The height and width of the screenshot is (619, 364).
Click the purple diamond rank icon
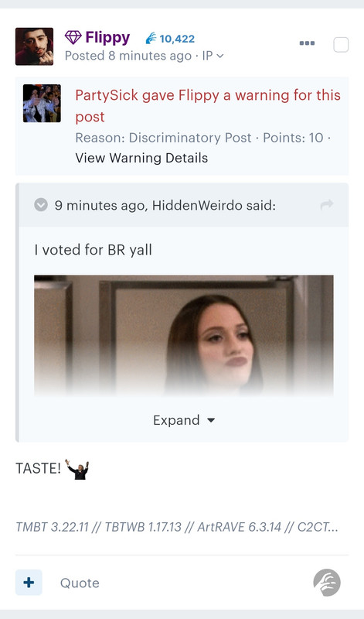pyautogui.click(x=73, y=37)
